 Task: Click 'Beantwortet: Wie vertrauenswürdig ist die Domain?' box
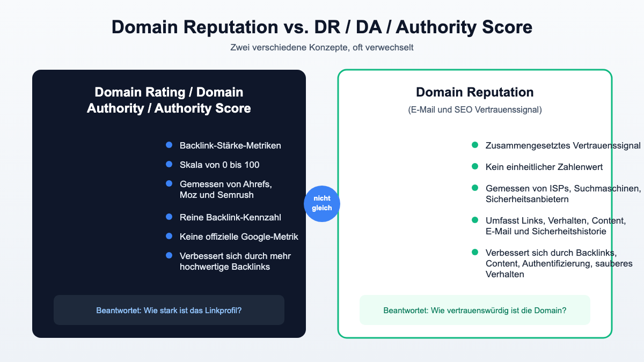click(x=475, y=310)
